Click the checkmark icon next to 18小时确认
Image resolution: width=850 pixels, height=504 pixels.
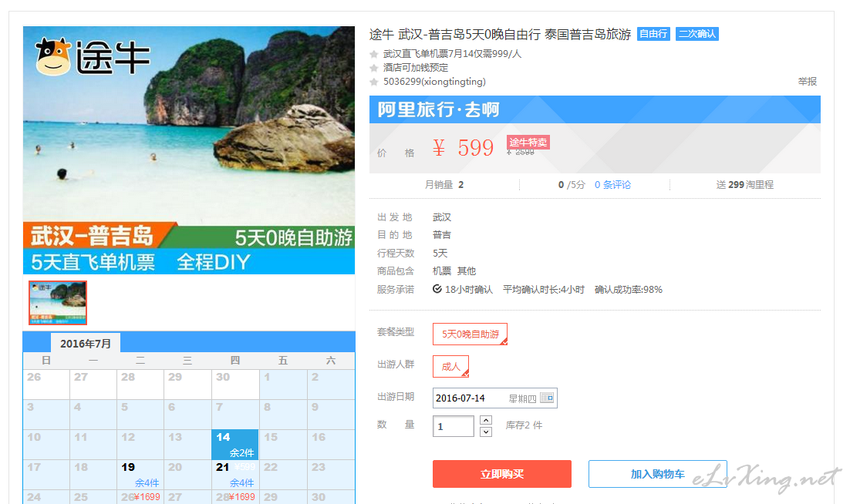click(437, 289)
